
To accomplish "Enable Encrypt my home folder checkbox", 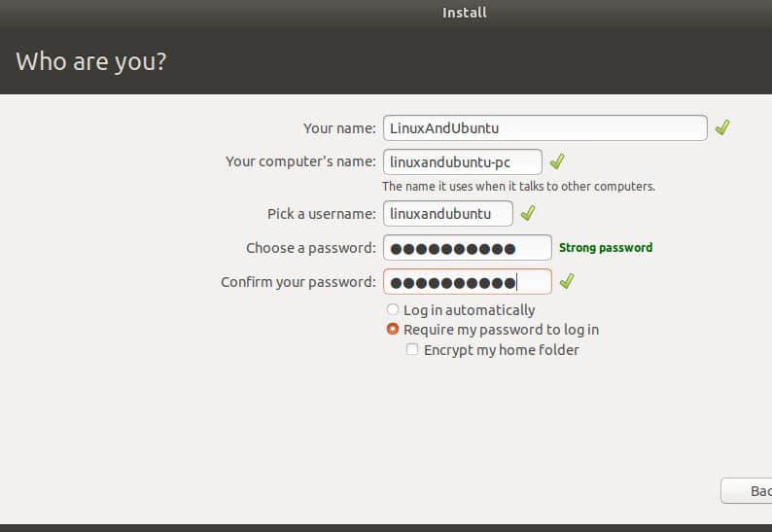I will (413, 350).
